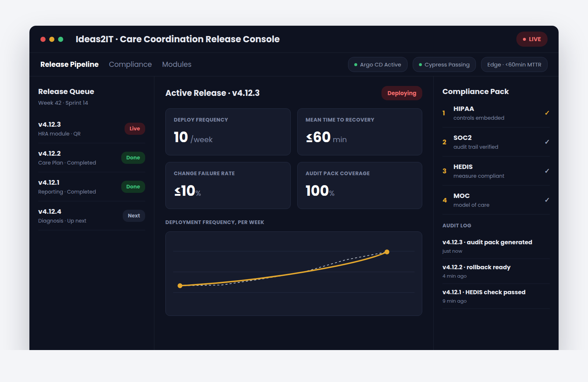Switch to the Compliance tab
Viewport: 588px width, 382px height.
130,64
